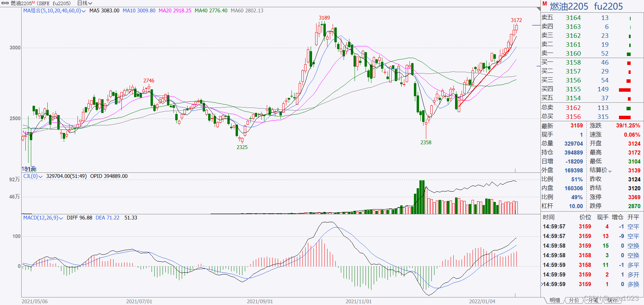The image size is (644, 305).
Task: Select the 14:59:59 多开 tick row
Action: pyautogui.click(x=592, y=275)
